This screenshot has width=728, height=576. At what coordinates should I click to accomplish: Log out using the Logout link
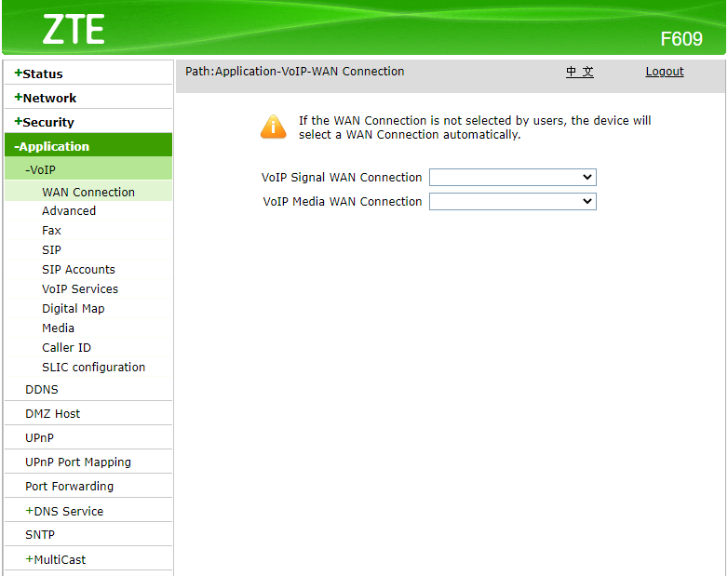point(665,72)
